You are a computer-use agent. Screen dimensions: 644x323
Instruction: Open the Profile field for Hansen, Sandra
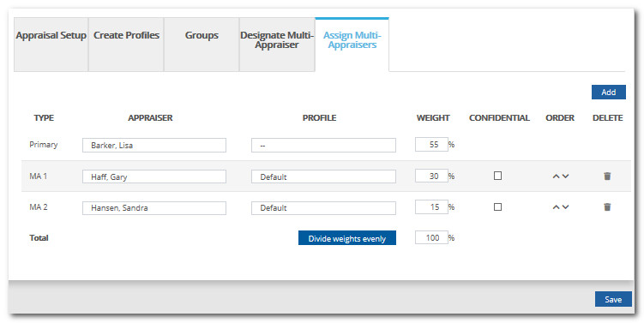(x=323, y=207)
